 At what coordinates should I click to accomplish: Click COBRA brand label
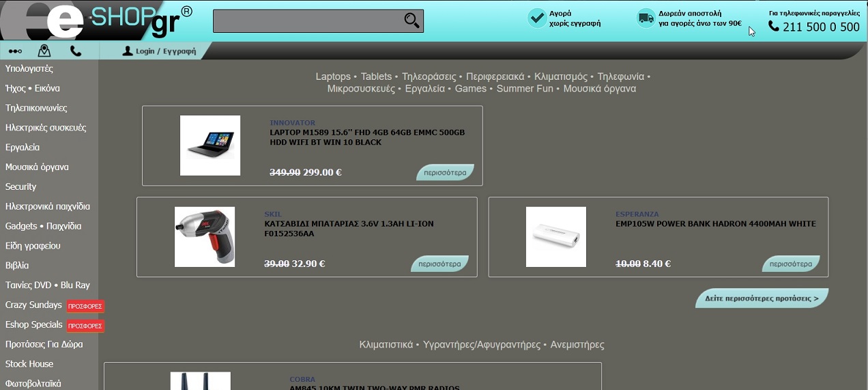click(x=302, y=380)
